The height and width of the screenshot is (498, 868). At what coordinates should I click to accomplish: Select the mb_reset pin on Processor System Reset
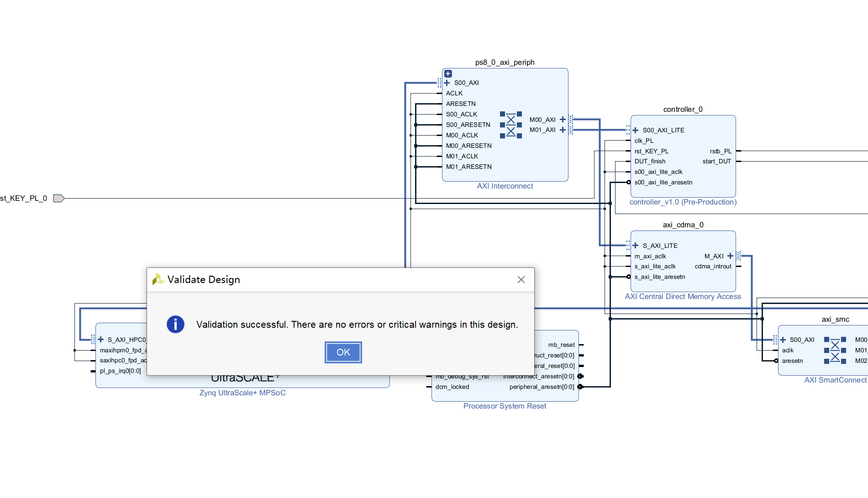562,345
